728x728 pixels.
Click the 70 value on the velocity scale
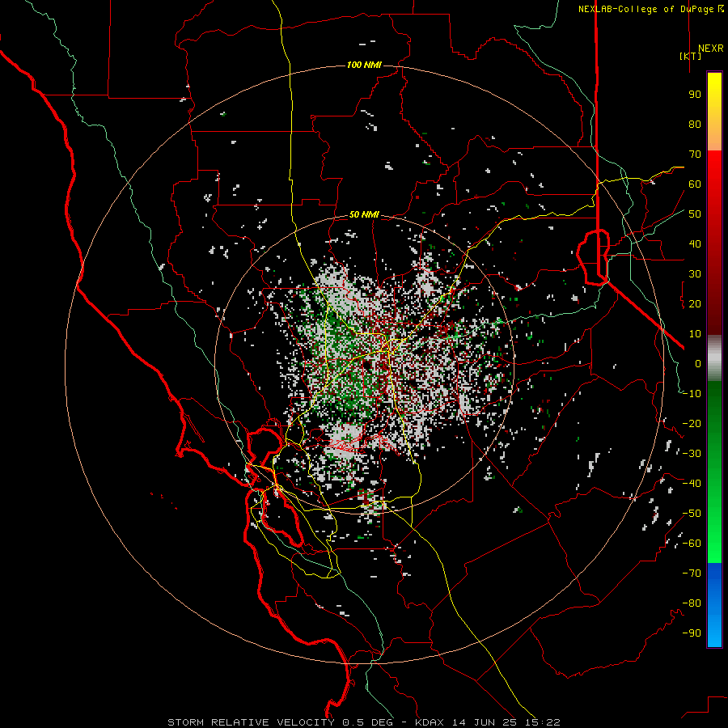click(695, 154)
